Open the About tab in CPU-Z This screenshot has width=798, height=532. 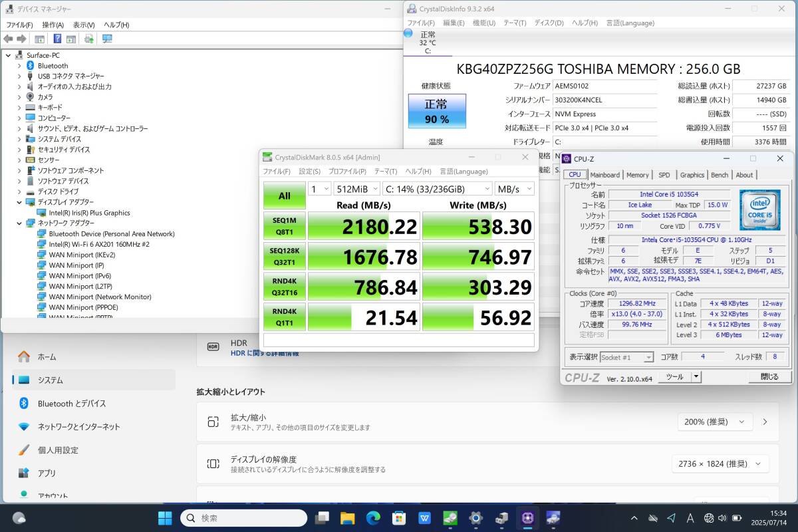[744, 175]
